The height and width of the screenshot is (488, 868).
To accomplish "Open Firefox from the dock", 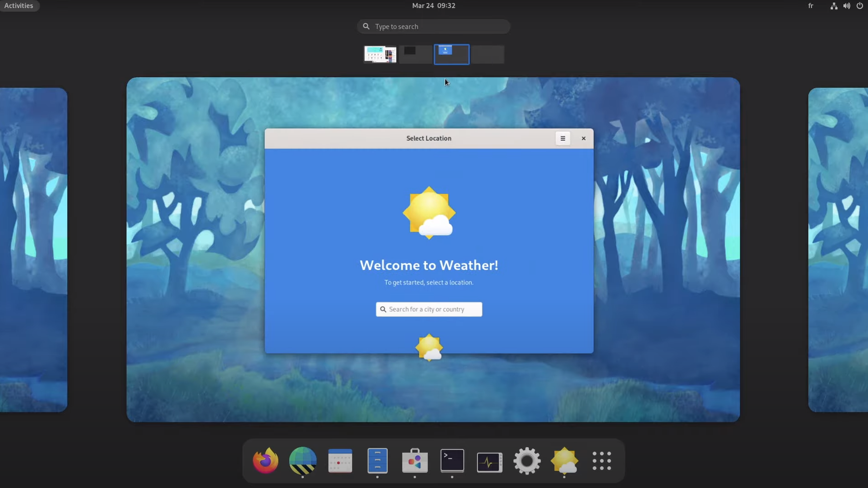I will point(265,461).
